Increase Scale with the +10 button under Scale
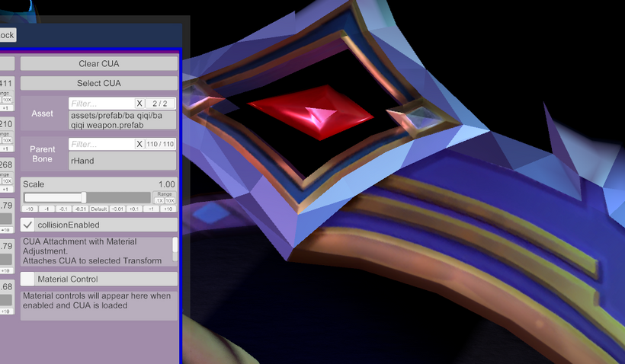Viewport: 625px width, 364px height. 168,209
